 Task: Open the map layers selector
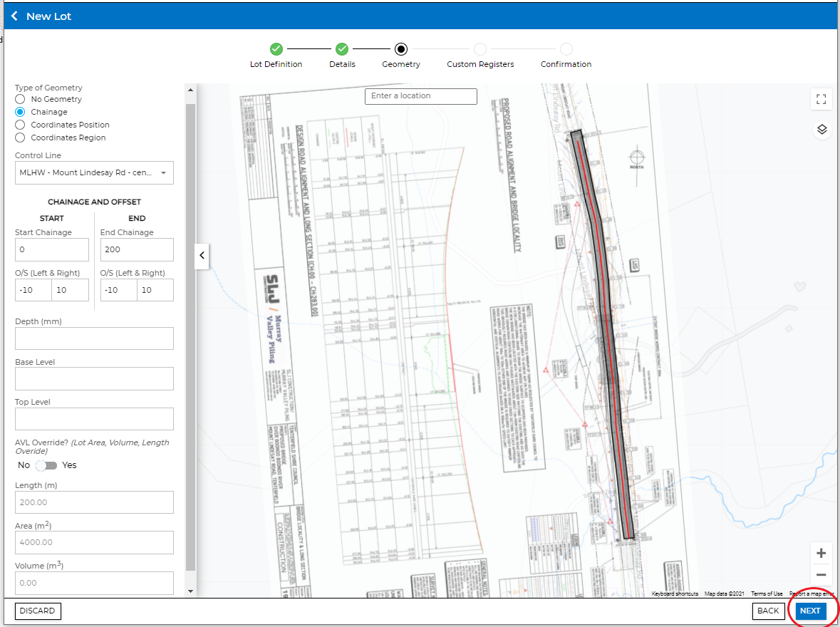tap(821, 129)
